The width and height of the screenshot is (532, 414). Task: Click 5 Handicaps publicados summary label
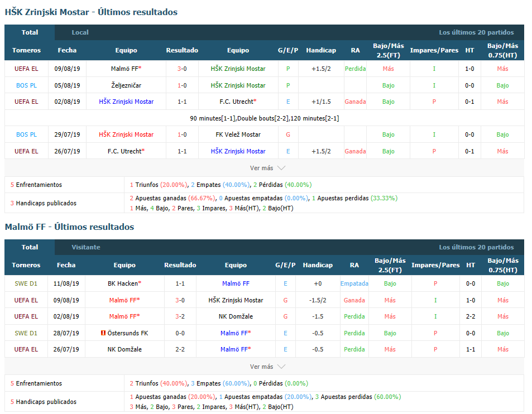pos(44,402)
